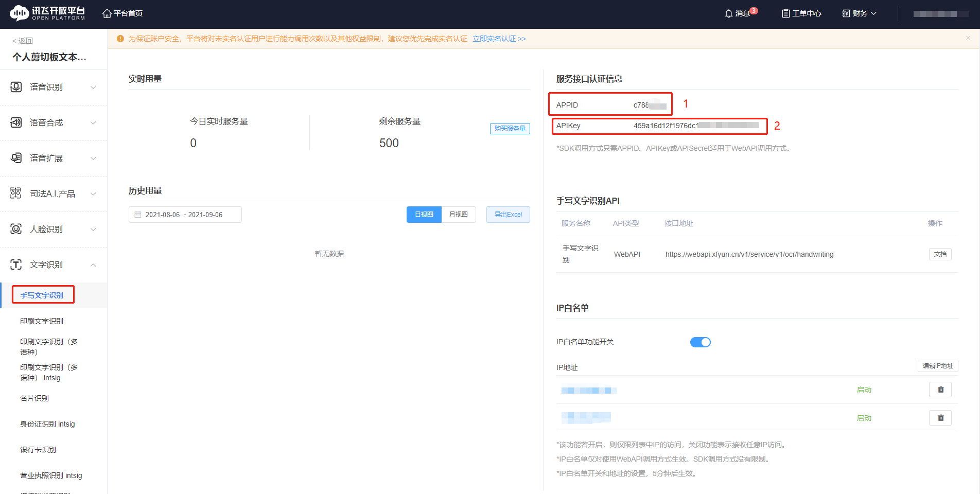Click 启动 on the second IP address

point(864,418)
